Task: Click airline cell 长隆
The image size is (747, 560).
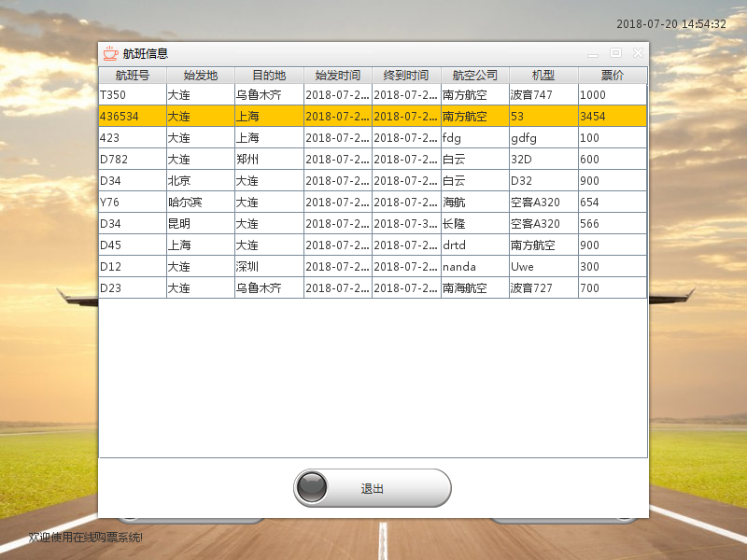Action: [x=475, y=223]
